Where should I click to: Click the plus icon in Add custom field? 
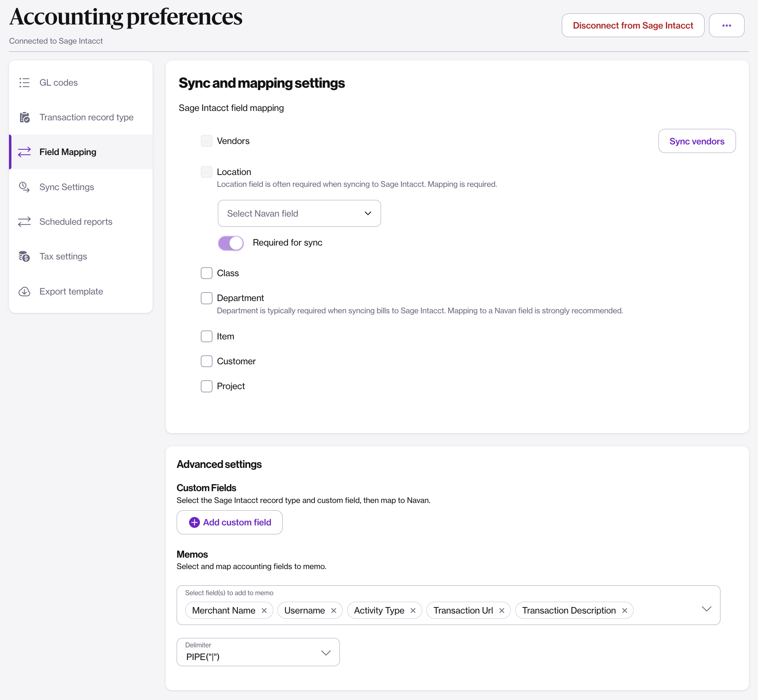tap(195, 523)
